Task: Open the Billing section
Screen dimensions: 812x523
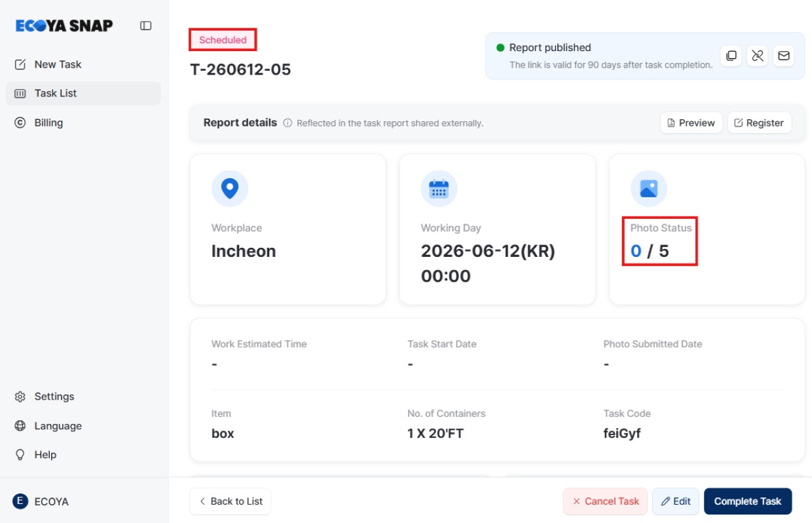Action: [83, 123]
